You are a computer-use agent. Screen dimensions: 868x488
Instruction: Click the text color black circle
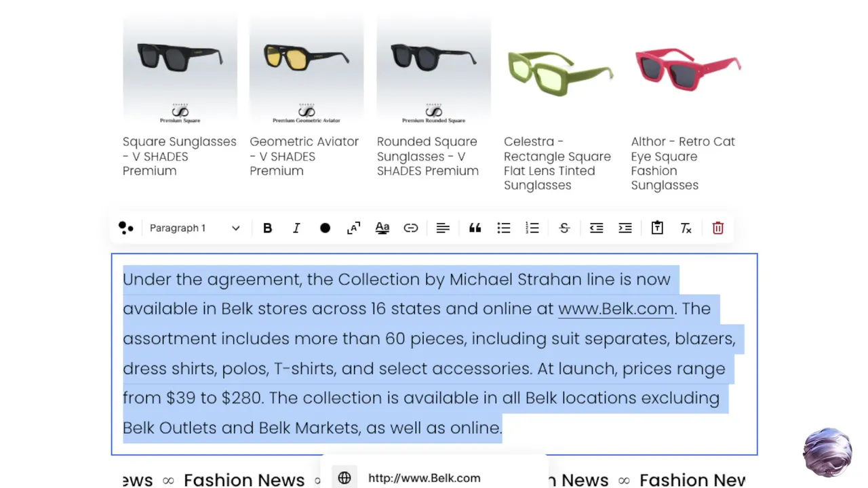pyautogui.click(x=325, y=228)
